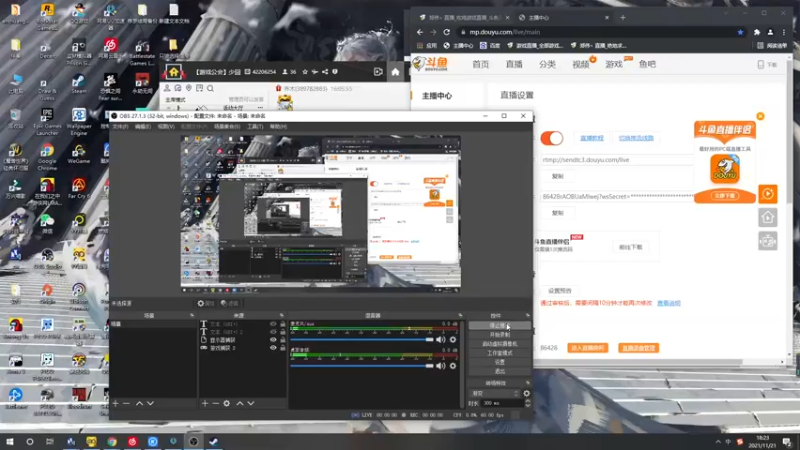Open the Scenes dock popout corner icon
800x450 pixels.
coord(192,315)
